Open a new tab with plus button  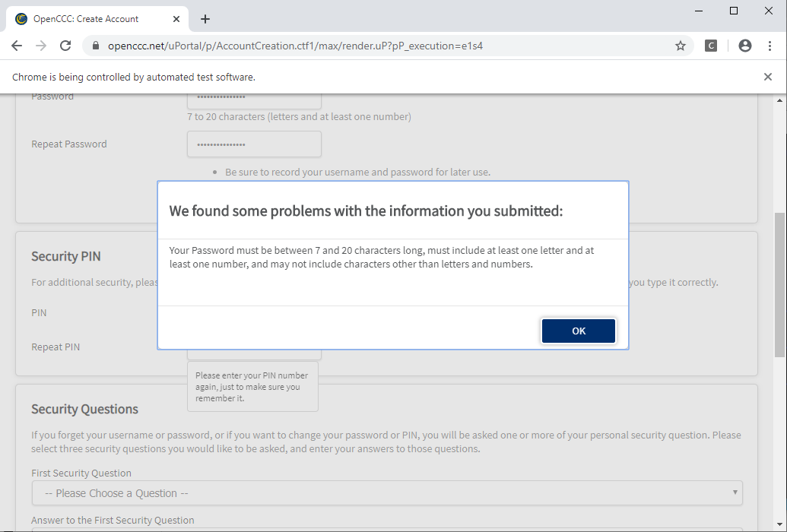pos(205,19)
